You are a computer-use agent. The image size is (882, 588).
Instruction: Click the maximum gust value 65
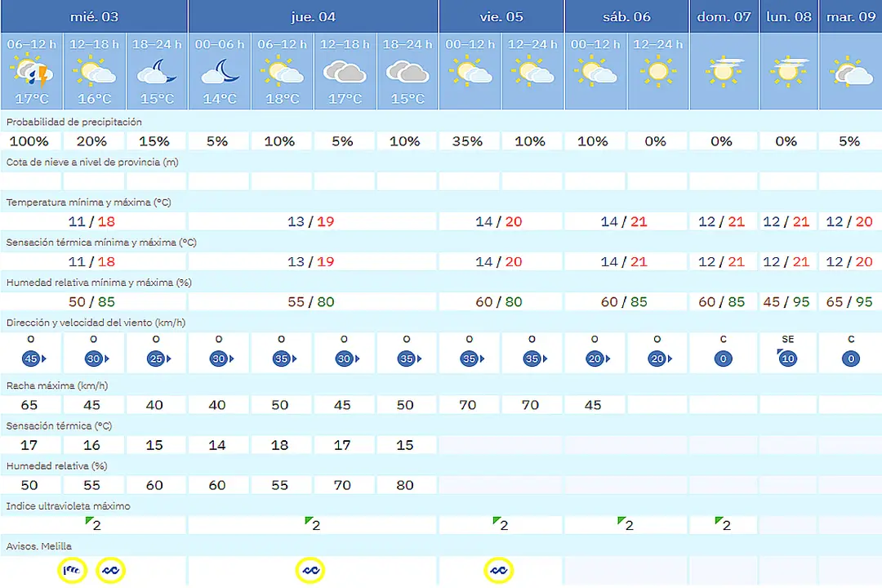(x=29, y=405)
